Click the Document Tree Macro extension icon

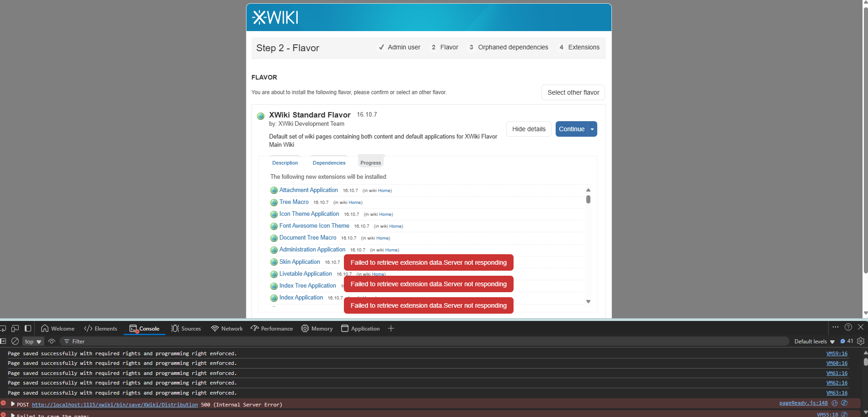[274, 238]
